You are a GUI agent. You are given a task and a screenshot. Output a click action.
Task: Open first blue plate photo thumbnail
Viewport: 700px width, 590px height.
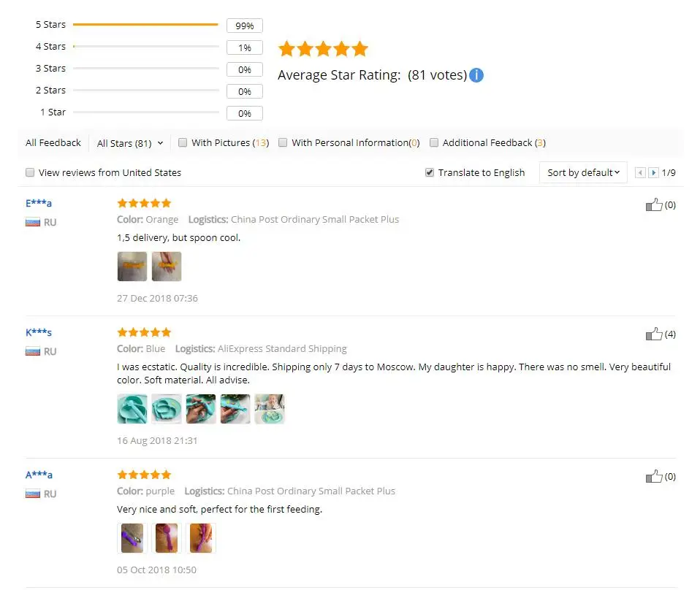[x=132, y=409]
